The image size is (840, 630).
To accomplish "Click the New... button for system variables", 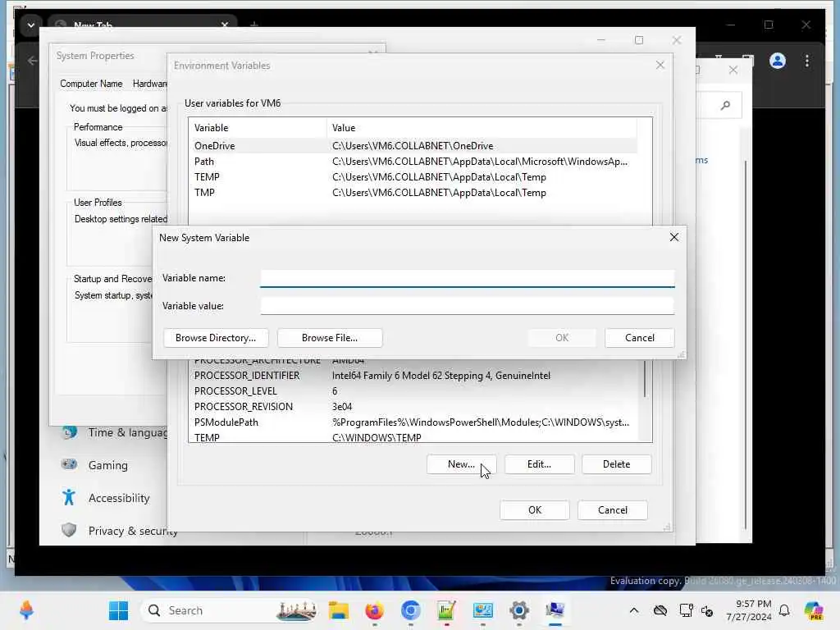I will (461, 464).
